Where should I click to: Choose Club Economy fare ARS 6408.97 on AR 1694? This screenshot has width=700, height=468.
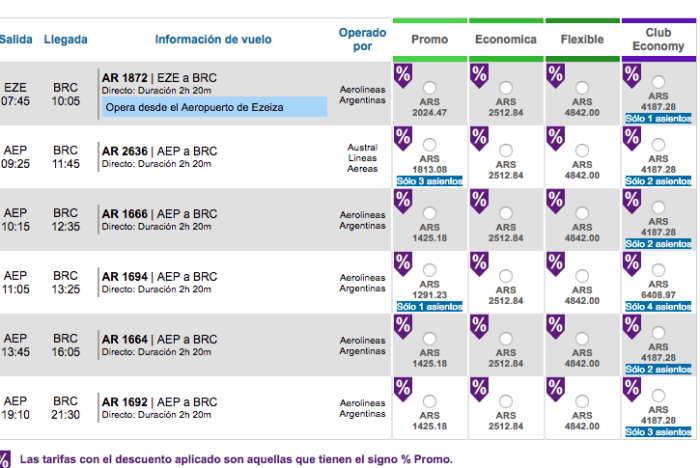[x=658, y=270]
